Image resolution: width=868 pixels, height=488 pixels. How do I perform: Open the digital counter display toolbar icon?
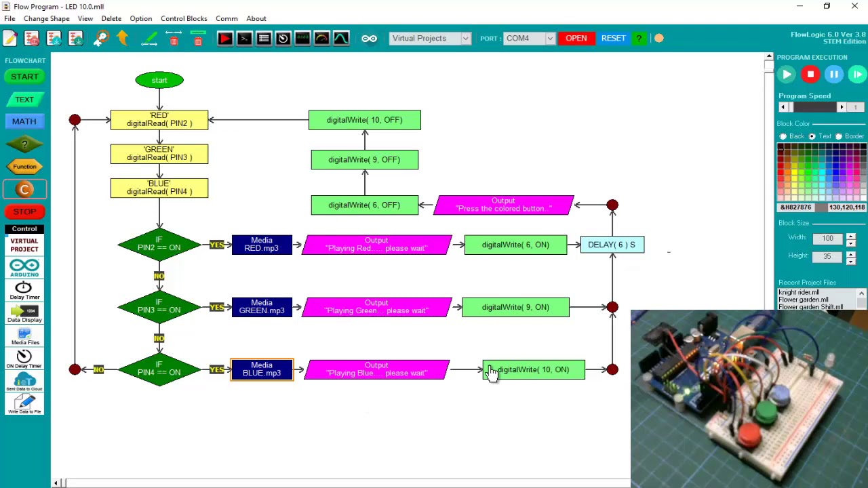tap(302, 39)
